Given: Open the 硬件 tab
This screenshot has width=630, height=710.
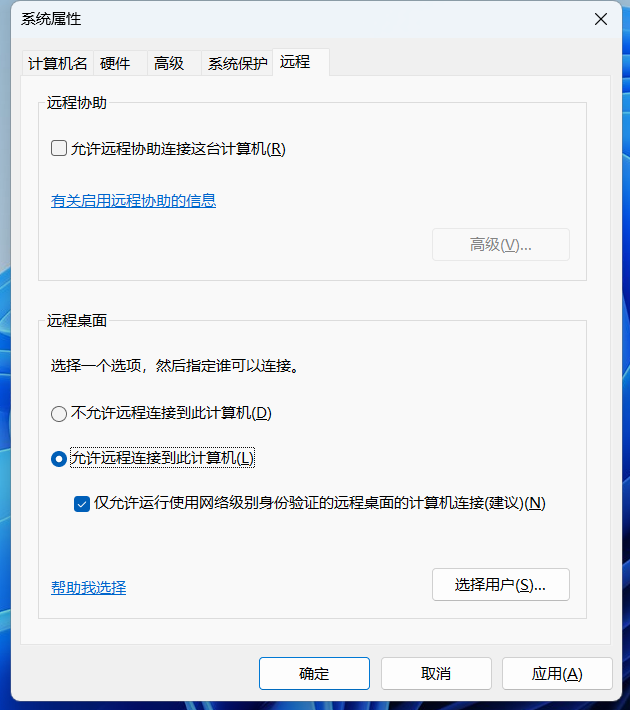Looking at the screenshot, I should (x=120, y=63).
